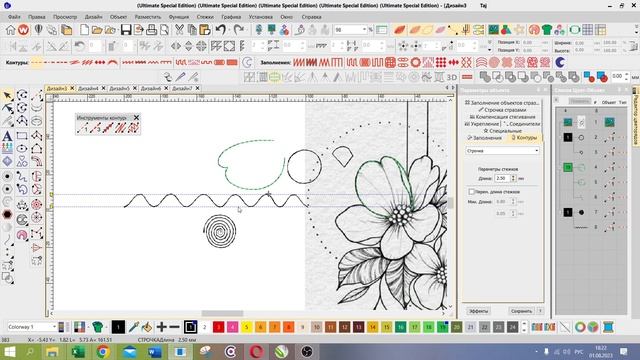Switch to the Дизайн7 document tab
Image resolution: width=640 pixels, height=360 pixels.
(x=182, y=88)
